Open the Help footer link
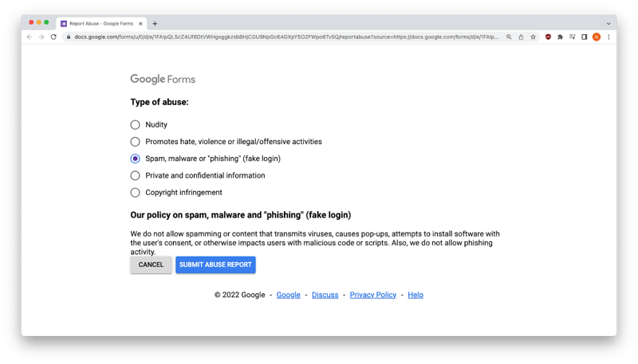Screen dimensions: 638x364 click(x=415, y=295)
